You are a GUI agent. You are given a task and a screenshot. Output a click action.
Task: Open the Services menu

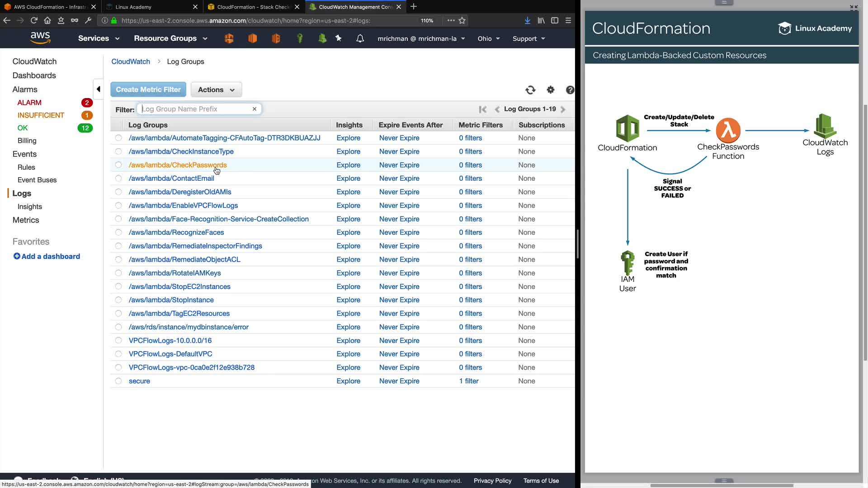pos(99,38)
